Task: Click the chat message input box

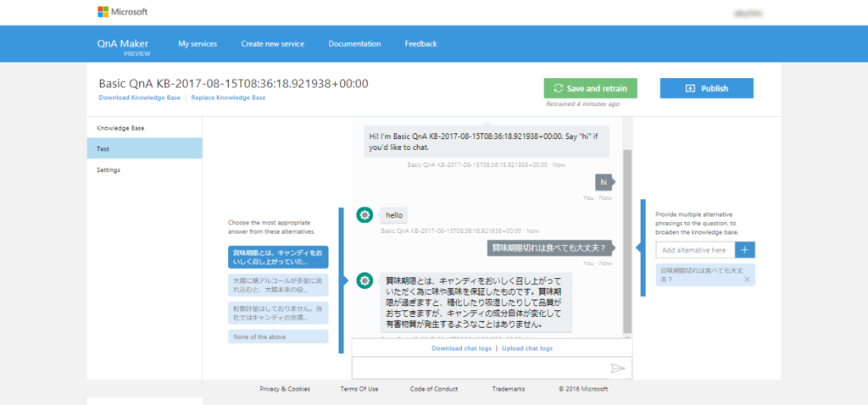Action: coord(480,369)
